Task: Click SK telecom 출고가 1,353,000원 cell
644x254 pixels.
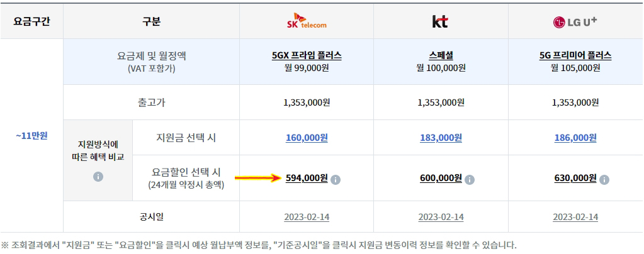Action: (307, 102)
